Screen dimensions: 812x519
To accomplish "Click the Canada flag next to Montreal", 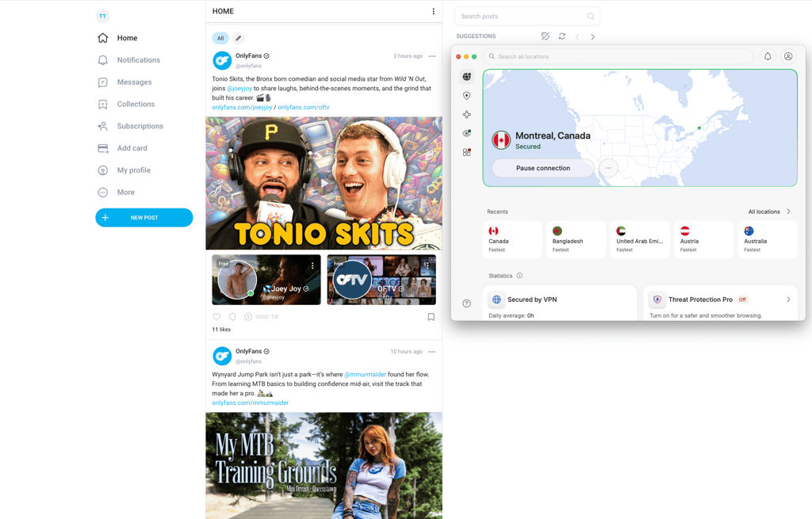I will click(x=501, y=140).
